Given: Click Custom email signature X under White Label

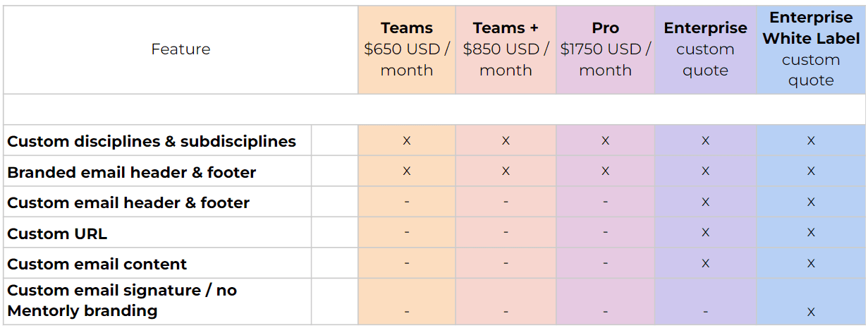Looking at the screenshot, I should (x=811, y=312).
